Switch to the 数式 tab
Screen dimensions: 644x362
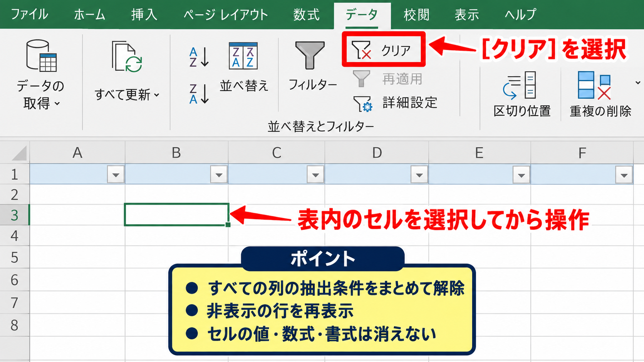click(x=307, y=15)
